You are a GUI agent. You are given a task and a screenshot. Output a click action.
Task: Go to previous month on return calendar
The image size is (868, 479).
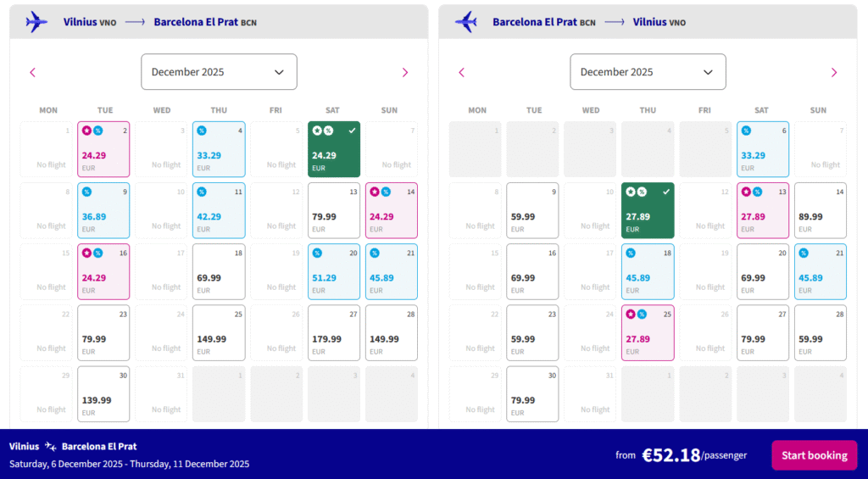[462, 73]
